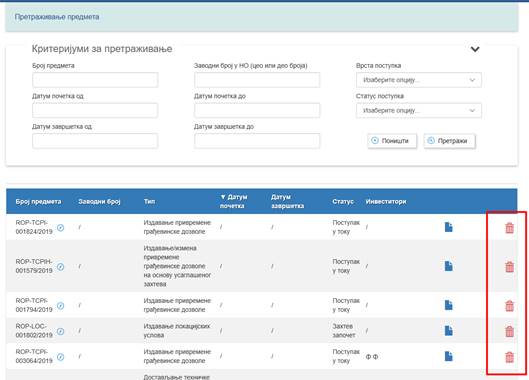Click circle icon beside ROP-TCPI-003064/2019
The width and height of the screenshot is (529, 380).
pos(60,357)
